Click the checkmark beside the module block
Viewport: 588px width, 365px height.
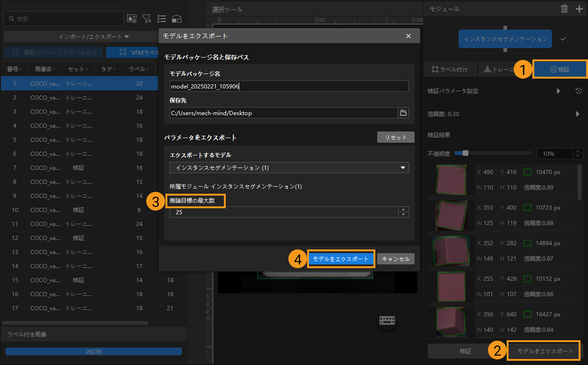[x=563, y=39]
